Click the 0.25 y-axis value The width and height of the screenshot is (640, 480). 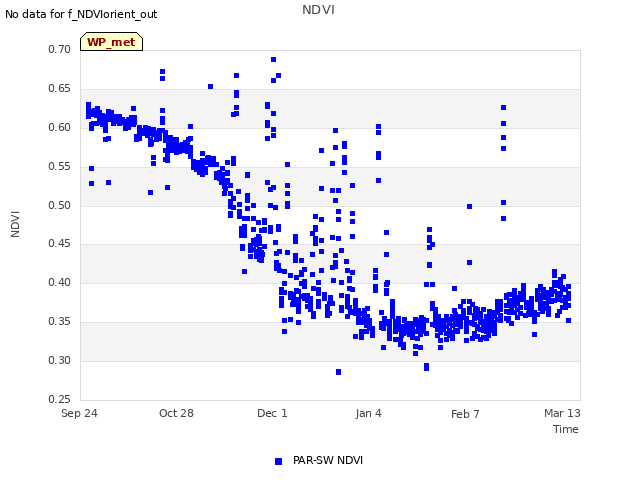pyautogui.click(x=59, y=399)
